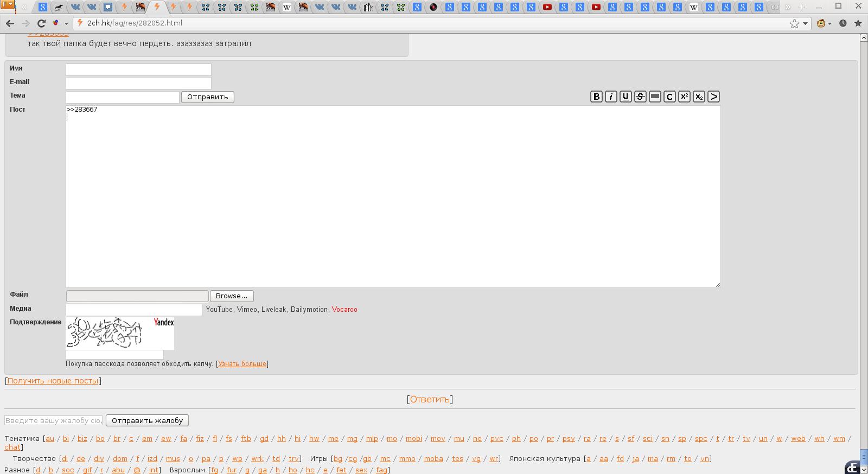This screenshot has height=474, width=868.
Task: Open the gif board link
Action: (x=87, y=470)
